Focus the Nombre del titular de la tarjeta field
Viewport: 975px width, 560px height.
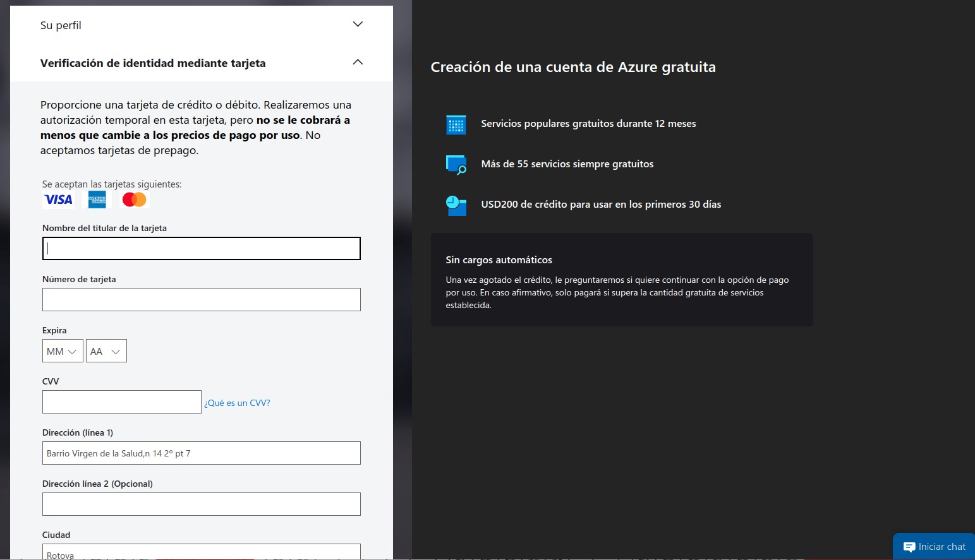coord(201,249)
